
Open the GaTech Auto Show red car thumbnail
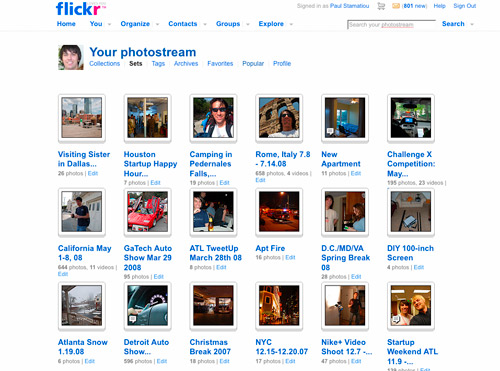(x=148, y=212)
